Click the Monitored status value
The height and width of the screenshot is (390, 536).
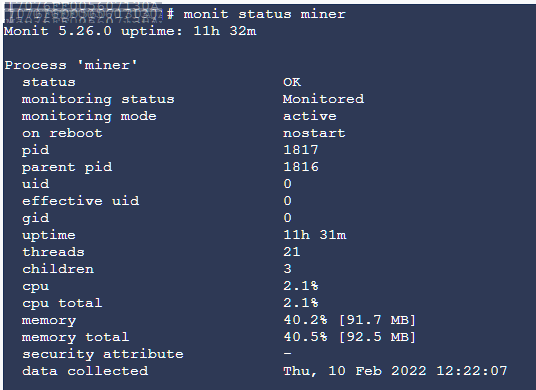323,99
